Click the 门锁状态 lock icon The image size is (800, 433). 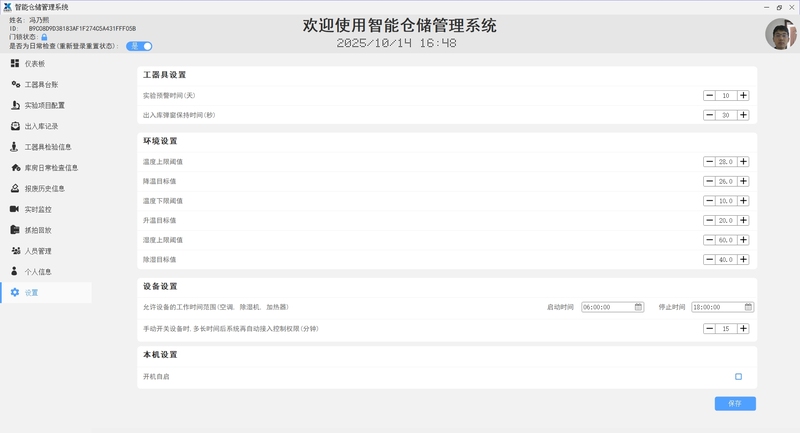coord(44,37)
